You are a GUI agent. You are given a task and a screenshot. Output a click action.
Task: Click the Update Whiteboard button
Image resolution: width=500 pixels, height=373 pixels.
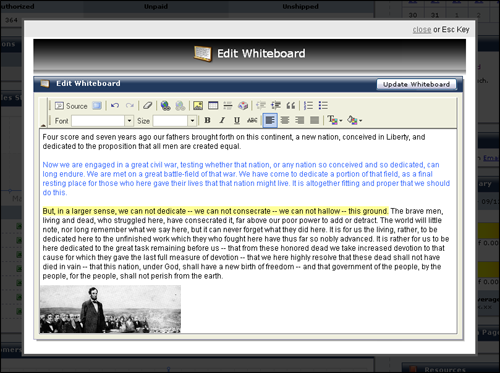point(416,84)
